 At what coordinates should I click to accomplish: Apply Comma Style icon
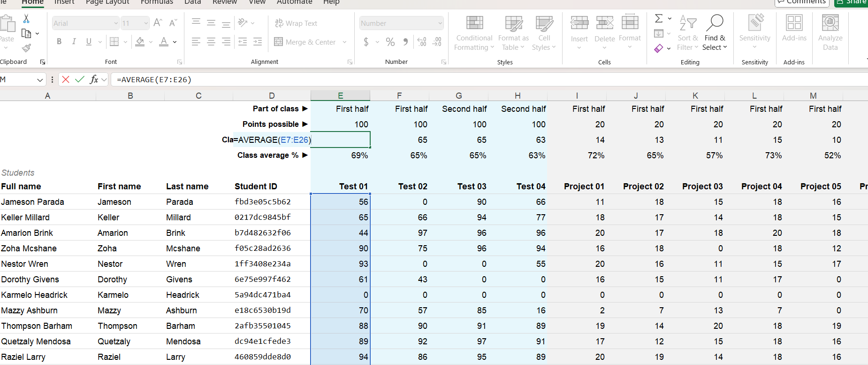405,42
